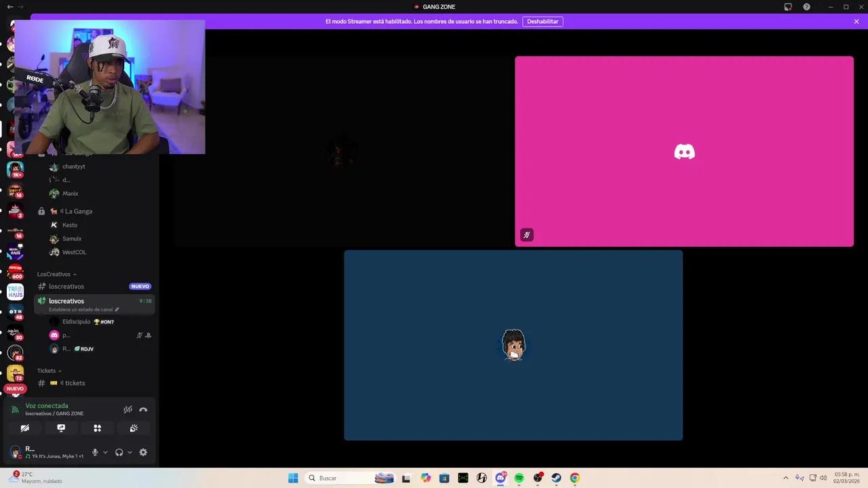Viewport: 868px width, 488px height.
Task: Toggle noise suppression icon beside Voz conectada
Action: pos(127,409)
